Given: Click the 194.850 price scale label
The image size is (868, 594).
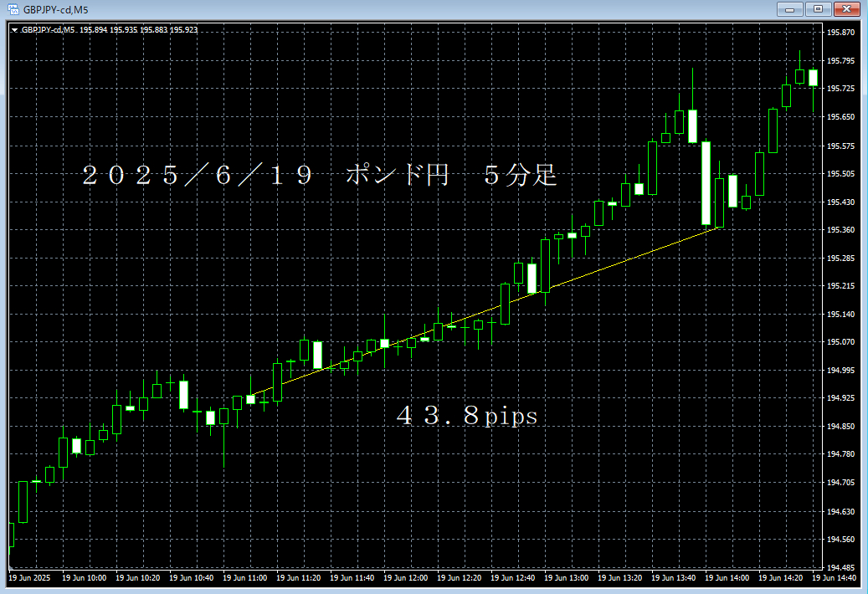Looking at the screenshot, I should tap(840, 427).
